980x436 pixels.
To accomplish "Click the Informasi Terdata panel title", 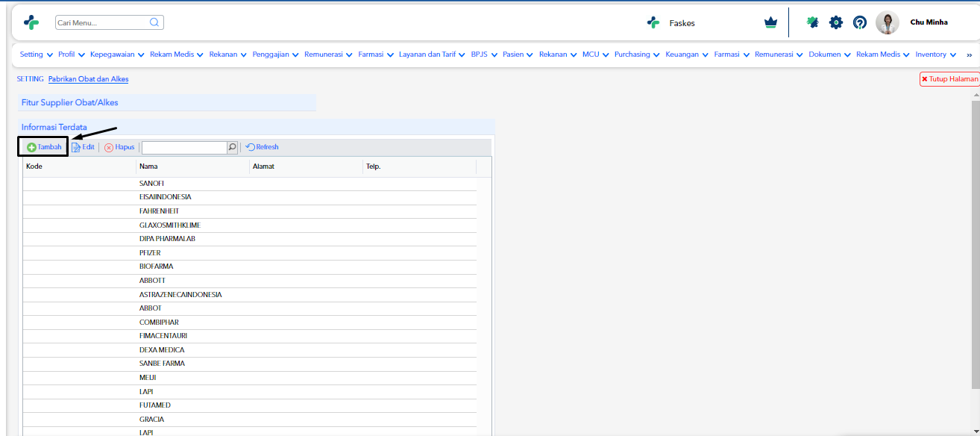I will (54, 128).
